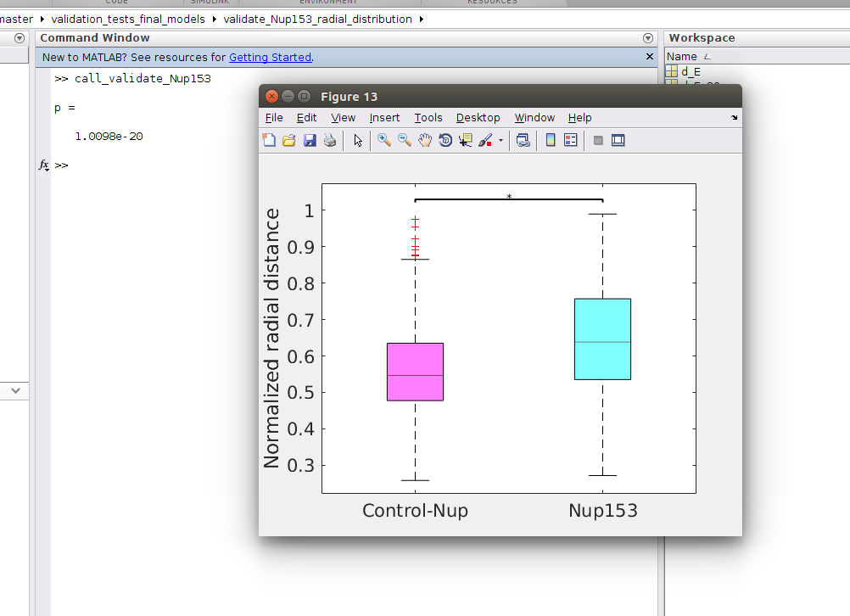Screen dimensions: 850x616
Task: Expand the collapsed panel chevron on left
Action: (16, 390)
